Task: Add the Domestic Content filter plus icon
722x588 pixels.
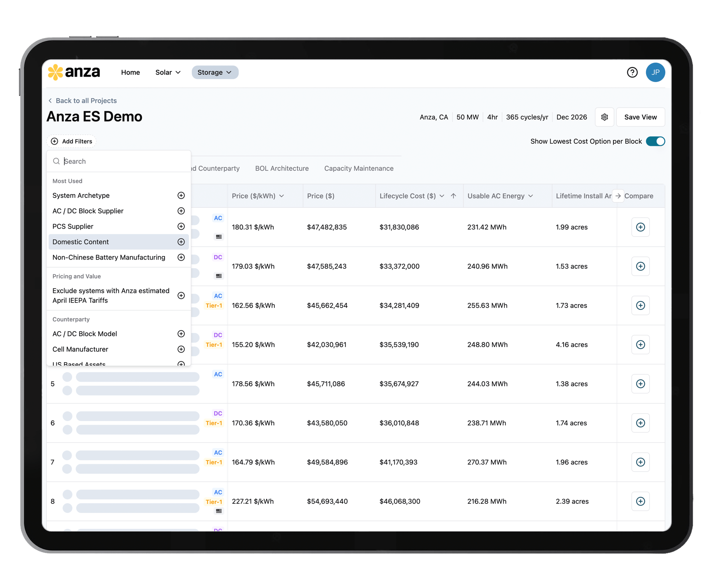Action: pos(181,242)
